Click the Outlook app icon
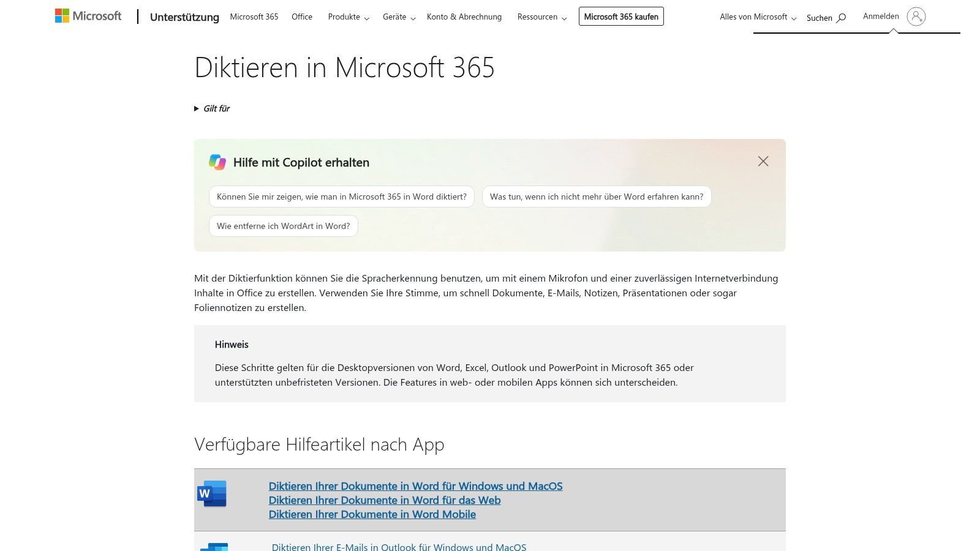 [214, 547]
